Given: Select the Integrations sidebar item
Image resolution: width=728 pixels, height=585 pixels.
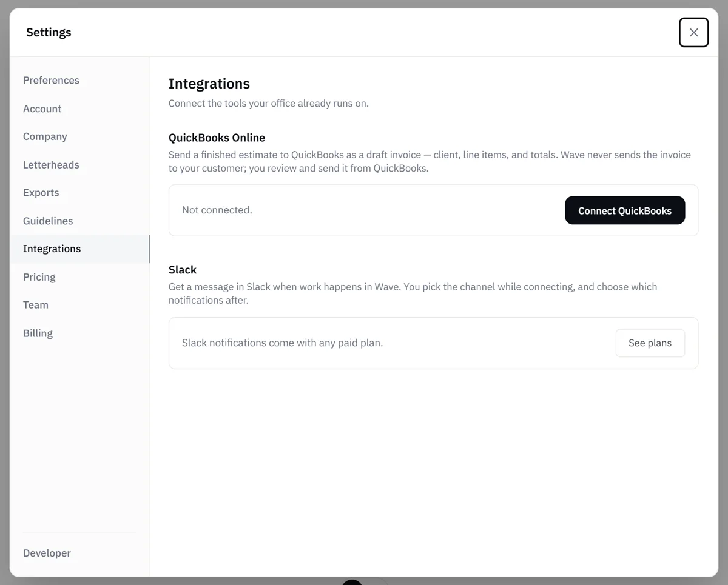Looking at the screenshot, I should 79,249.
